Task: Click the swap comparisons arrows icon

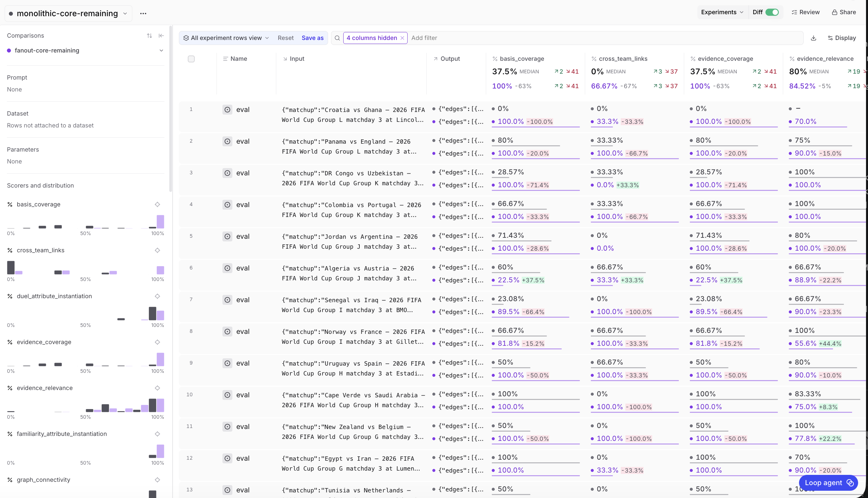Action: [149, 36]
